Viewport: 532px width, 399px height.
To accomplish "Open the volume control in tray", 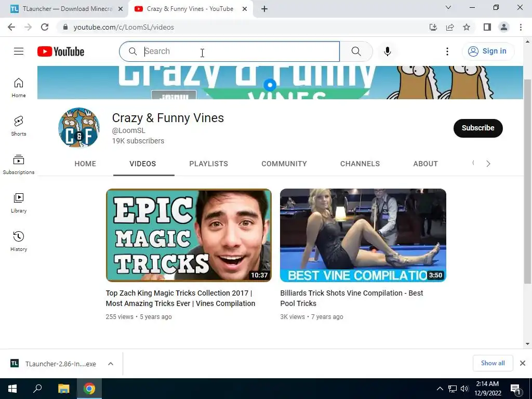I will [x=464, y=389].
